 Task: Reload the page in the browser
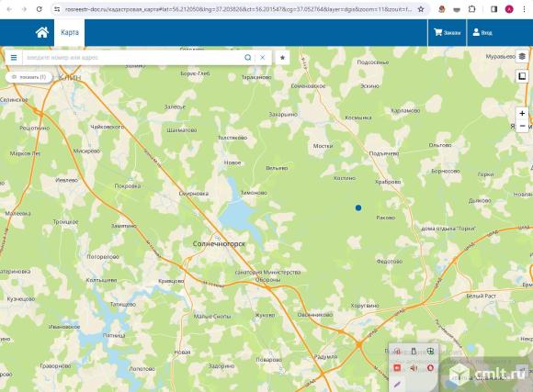click(x=40, y=9)
